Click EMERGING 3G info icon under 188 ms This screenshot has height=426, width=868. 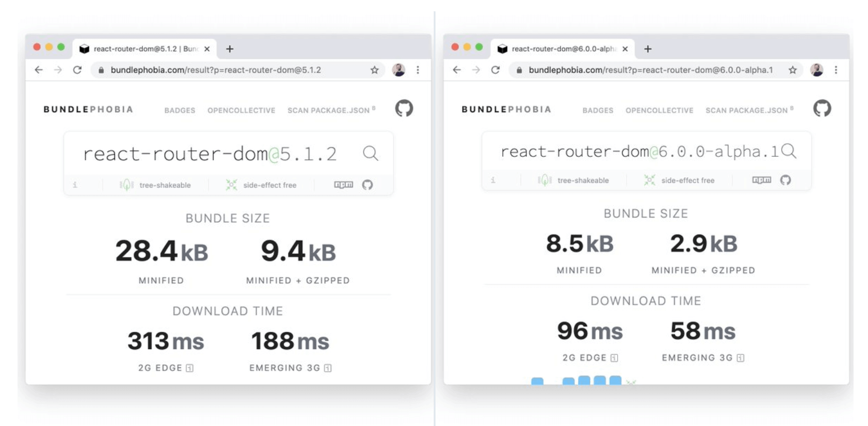(x=328, y=368)
